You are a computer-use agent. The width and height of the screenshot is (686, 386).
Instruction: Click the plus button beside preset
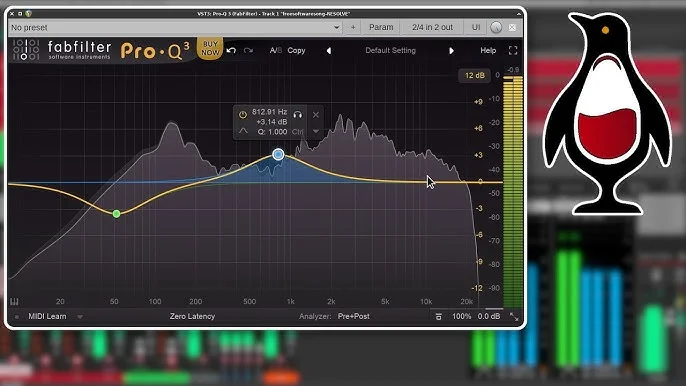click(x=353, y=27)
